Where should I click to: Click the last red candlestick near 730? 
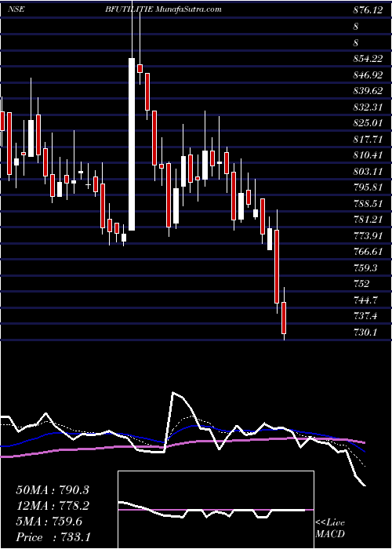[284, 318]
